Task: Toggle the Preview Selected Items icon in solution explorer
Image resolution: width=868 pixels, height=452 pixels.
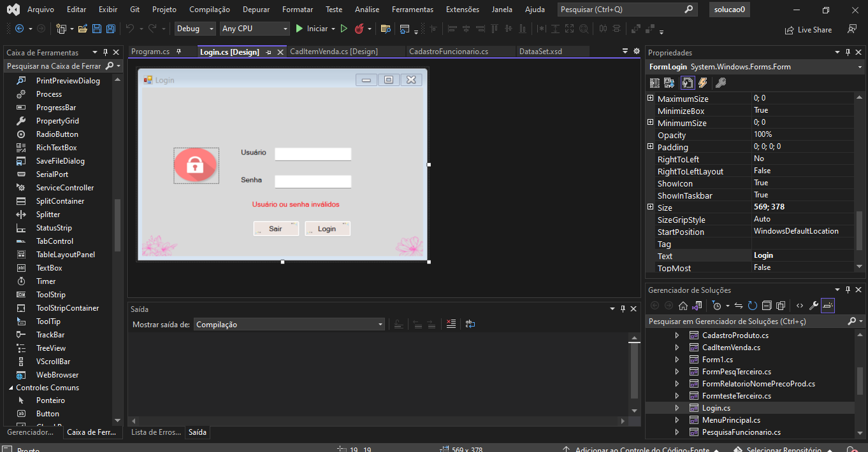Action: (828, 306)
